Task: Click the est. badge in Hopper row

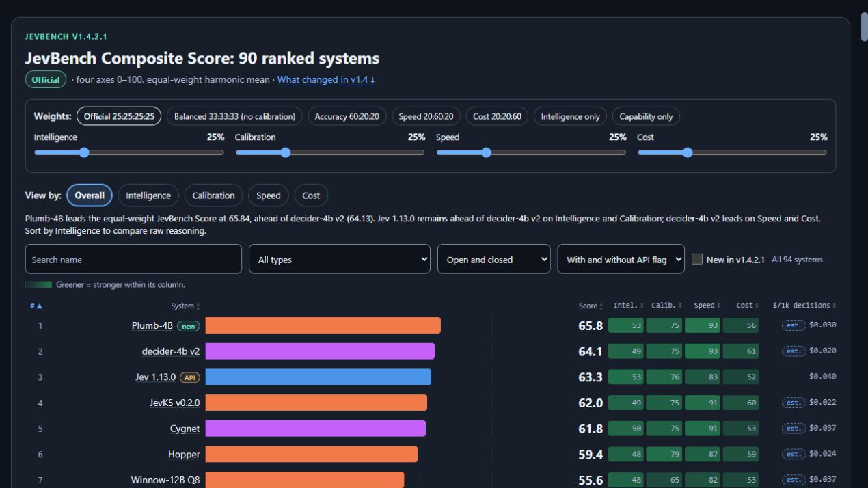Action: tap(794, 454)
